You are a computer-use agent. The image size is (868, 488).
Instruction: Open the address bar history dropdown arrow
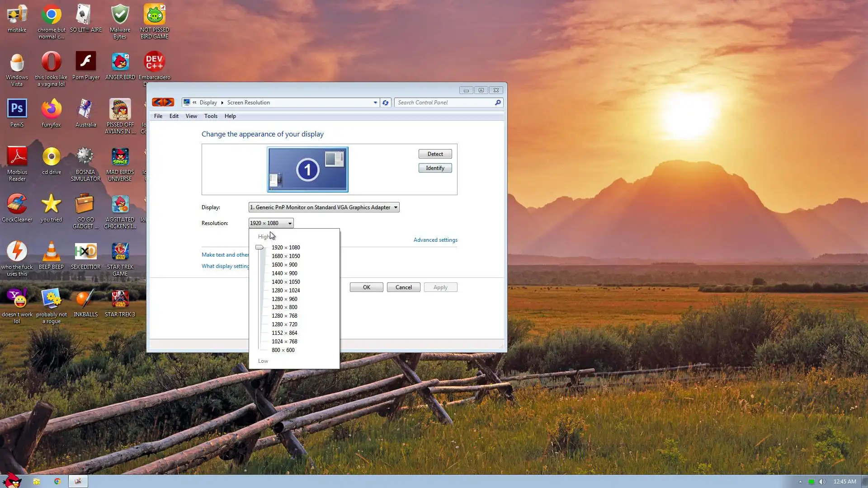375,103
